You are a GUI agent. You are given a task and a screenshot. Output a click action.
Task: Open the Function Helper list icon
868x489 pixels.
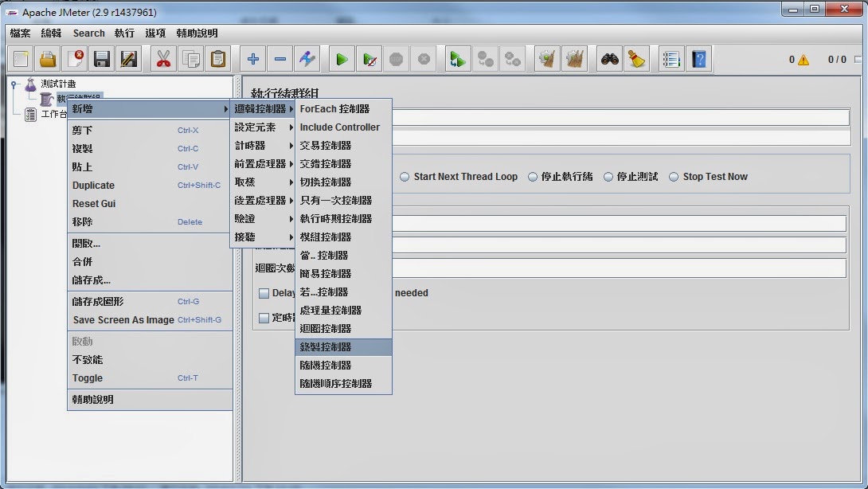pyautogui.click(x=671, y=59)
